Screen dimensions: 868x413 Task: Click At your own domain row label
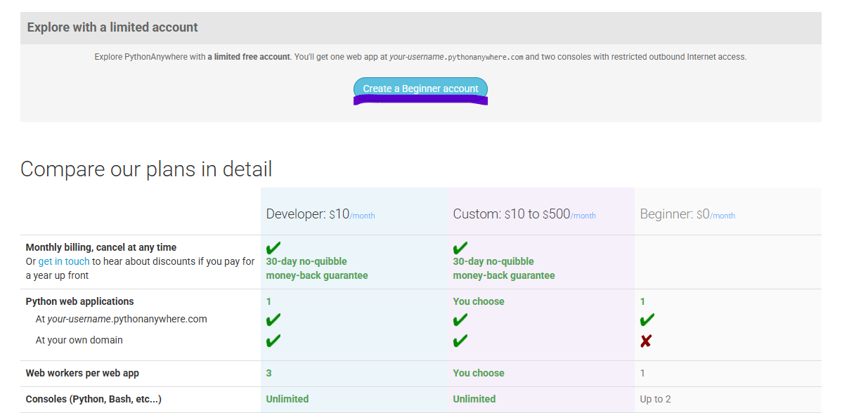tap(79, 340)
